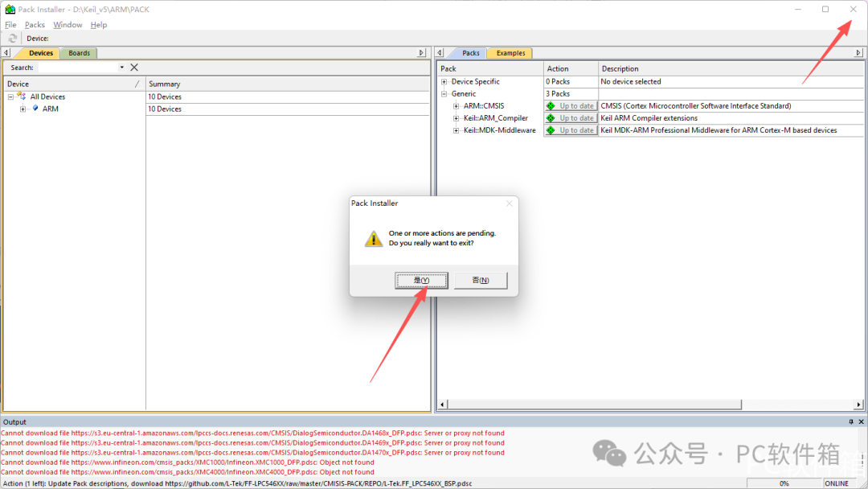Viewport: 868px width, 489px height.
Task: Expand the Keil::ARM_Compiler pack entry
Action: (x=457, y=118)
